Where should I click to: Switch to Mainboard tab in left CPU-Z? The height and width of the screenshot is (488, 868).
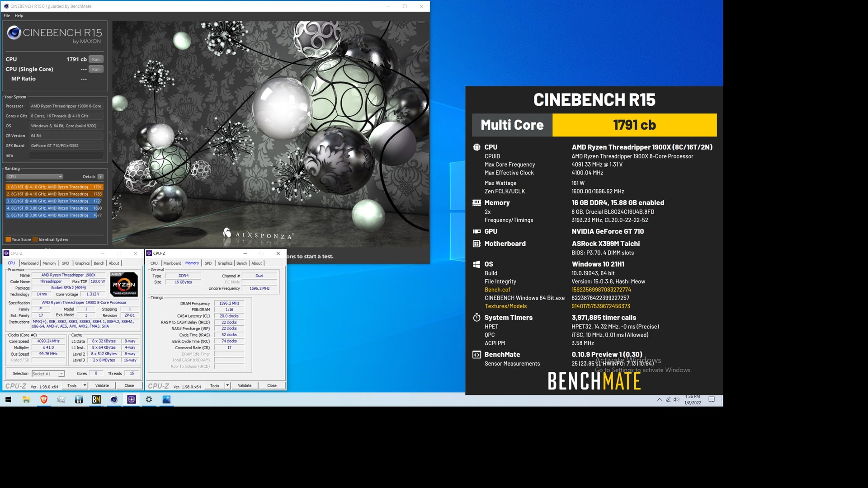(x=29, y=263)
